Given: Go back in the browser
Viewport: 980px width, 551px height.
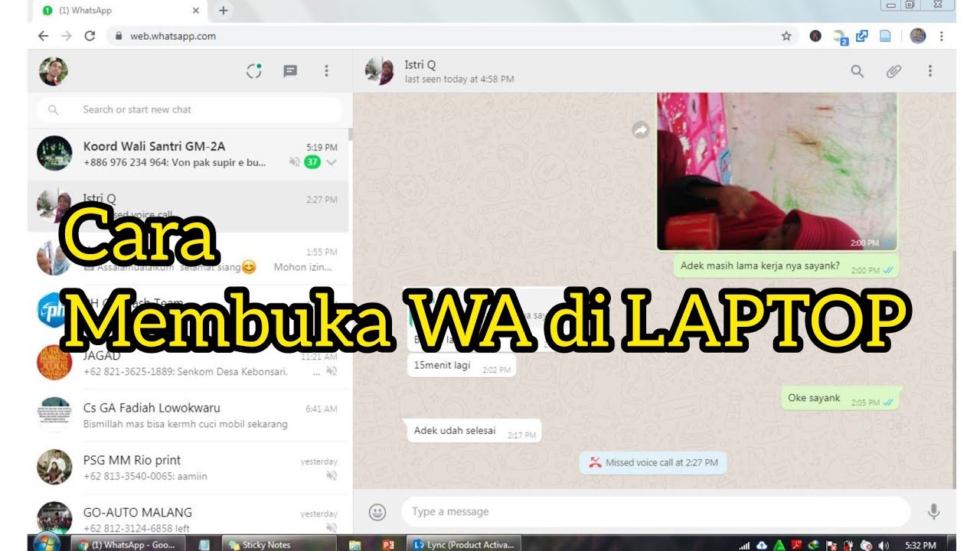Looking at the screenshot, I should click(43, 36).
